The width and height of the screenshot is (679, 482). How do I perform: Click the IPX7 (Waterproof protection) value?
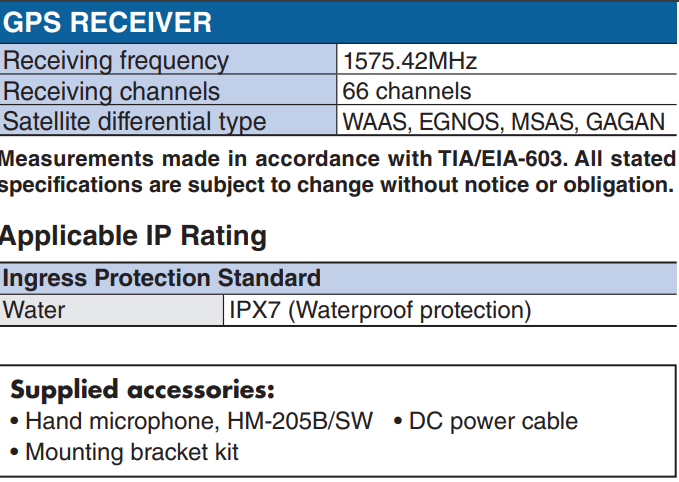[380, 310]
